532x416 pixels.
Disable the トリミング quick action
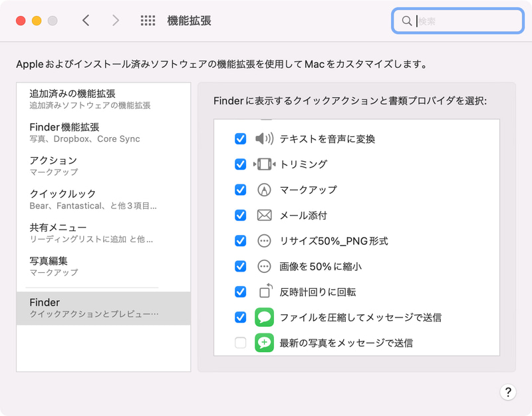(240, 164)
